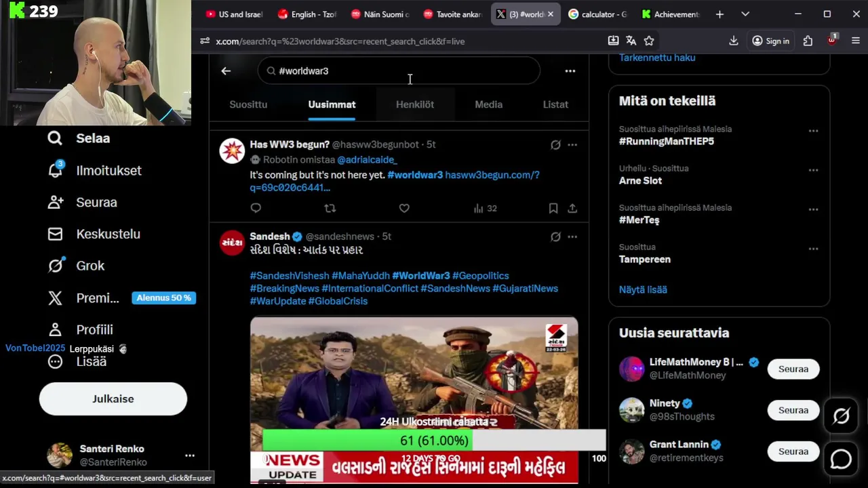This screenshot has height=488, width=868.
Task: Click #GujaratiNews hashtag
Action: pyautogui.click(x=525, y=289)
